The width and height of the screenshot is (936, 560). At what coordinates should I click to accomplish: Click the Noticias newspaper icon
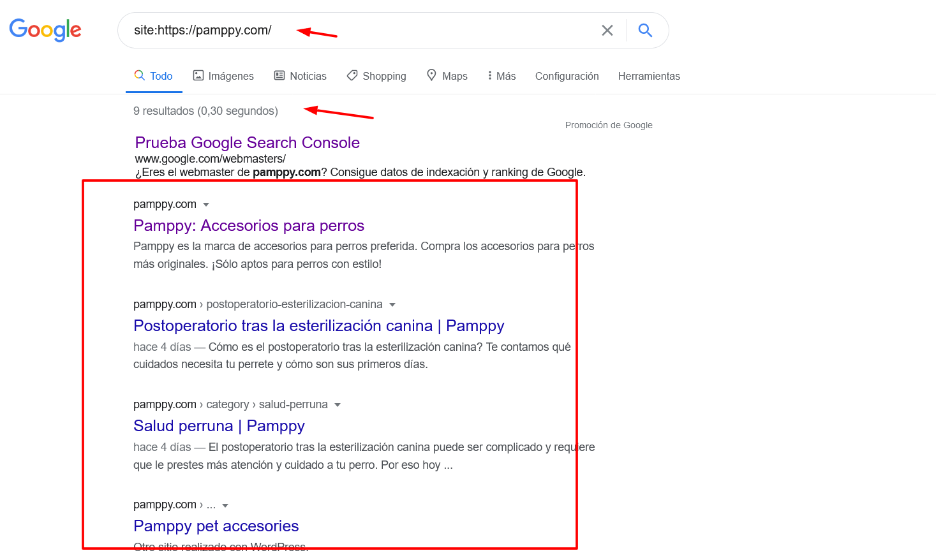279,75
